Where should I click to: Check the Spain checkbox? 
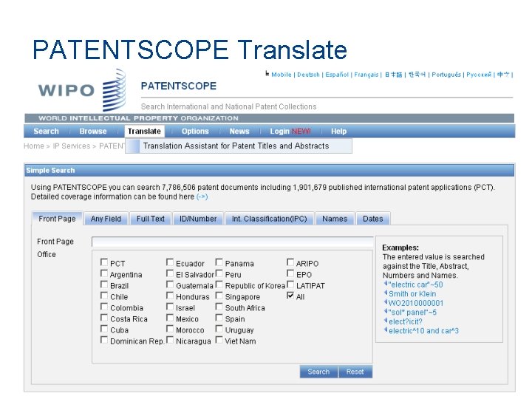point(219,318)
